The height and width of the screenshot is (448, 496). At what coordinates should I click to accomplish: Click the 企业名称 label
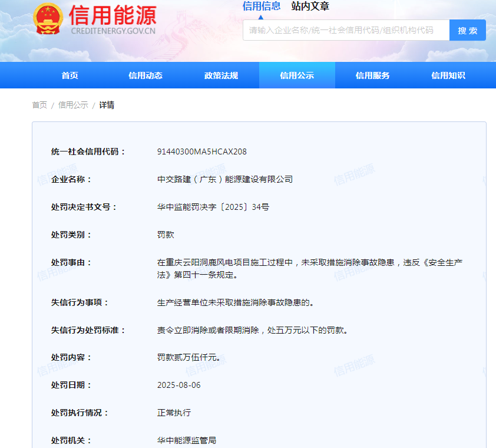click(x=71, y=179)
